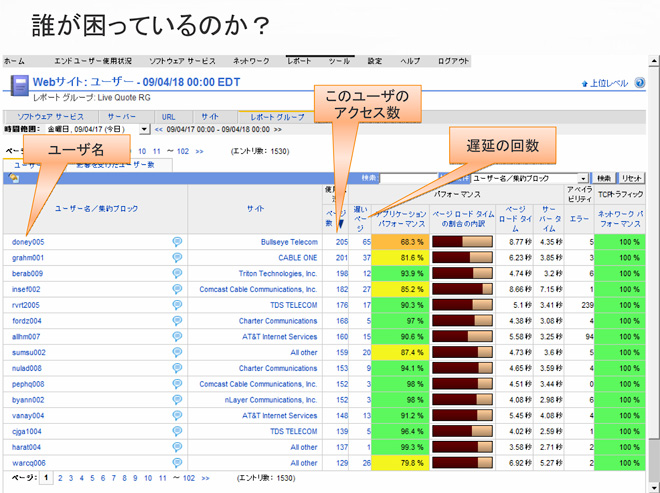660x493 pixels.
Task: Open the Bullseye Telecom site link
Action: (289, 242)
